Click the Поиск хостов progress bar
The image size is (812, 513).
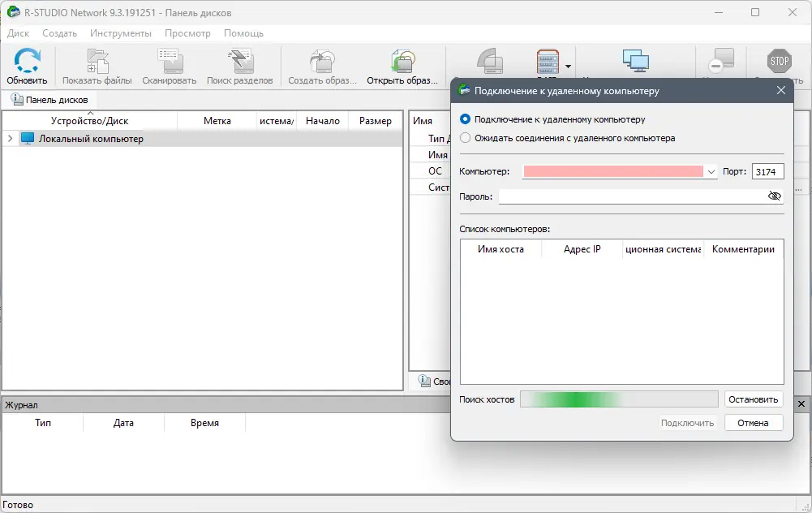618,399
